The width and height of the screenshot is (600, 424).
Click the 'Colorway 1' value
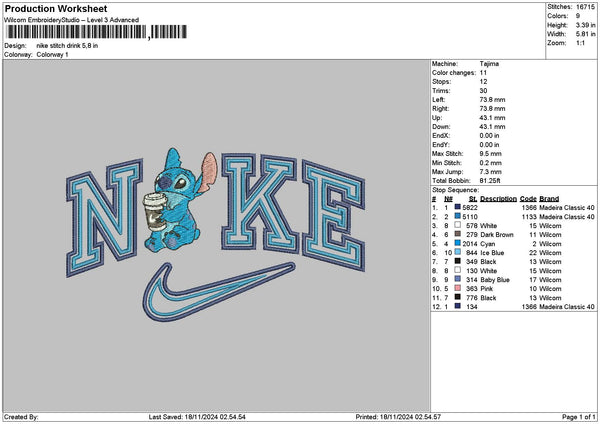tap(52, 54)
